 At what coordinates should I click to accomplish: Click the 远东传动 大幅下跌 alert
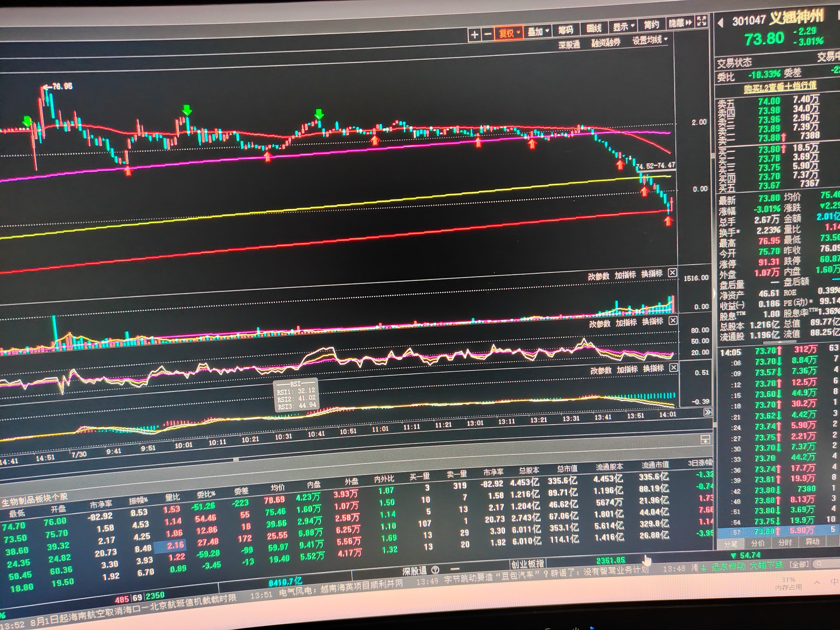pyautogui.click(x=747, y=565)
